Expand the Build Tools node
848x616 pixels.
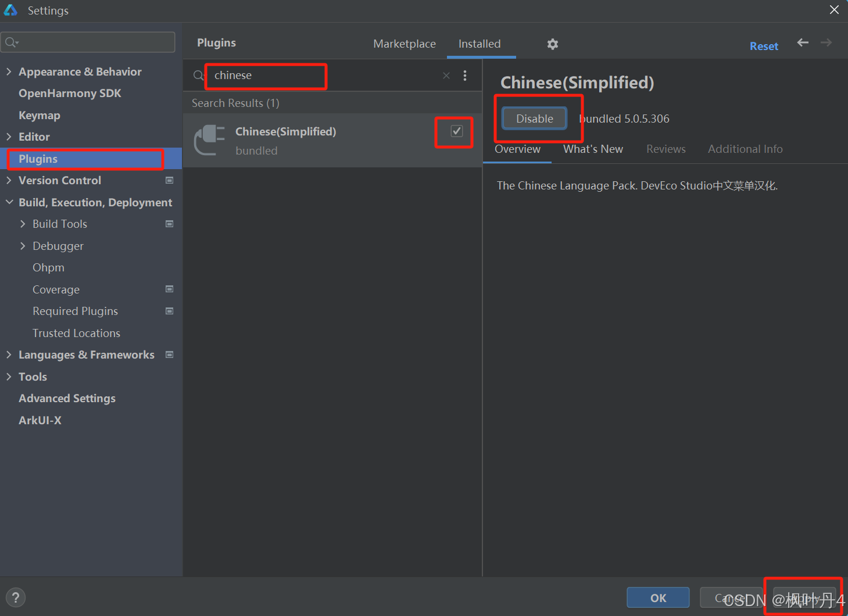pyautogui.click(x=23, y=224)
